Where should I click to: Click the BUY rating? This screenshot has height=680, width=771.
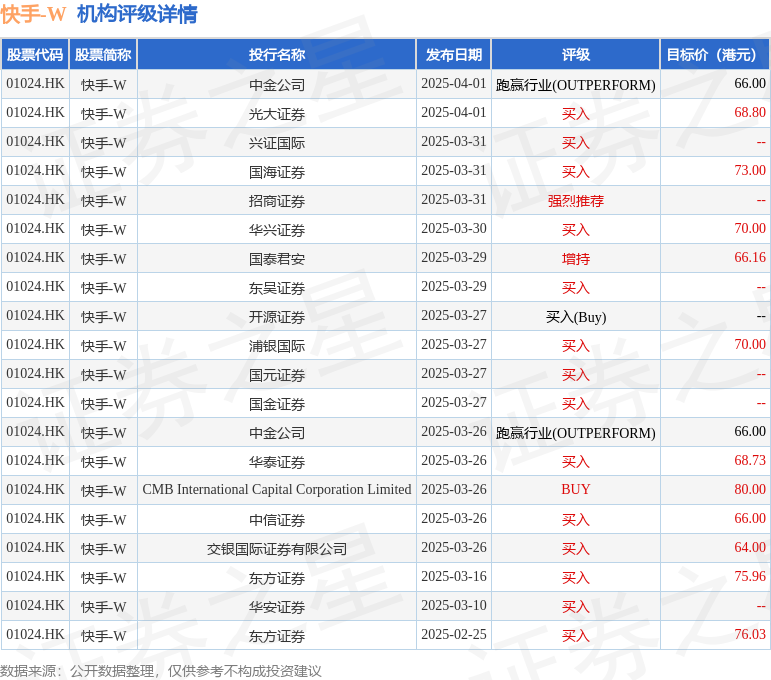576,490
